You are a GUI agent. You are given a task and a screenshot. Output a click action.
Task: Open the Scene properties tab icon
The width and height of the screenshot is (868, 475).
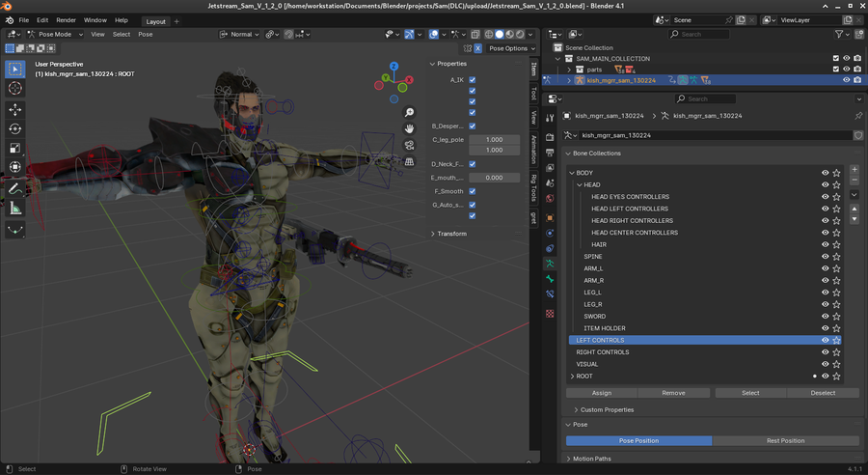click(x=550, y=182)
